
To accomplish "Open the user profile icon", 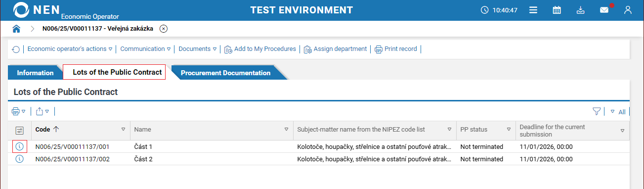I will 628,10.
